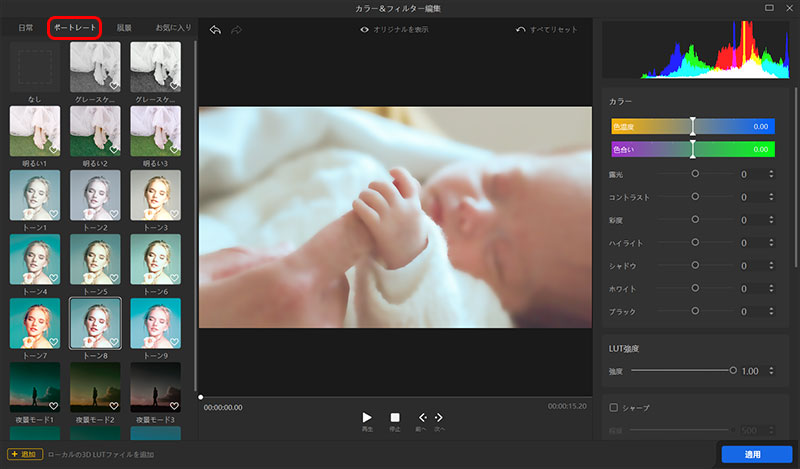Click the ホワイト slider handle
Viewport: 800px width, 469px height.
[695, 288]
